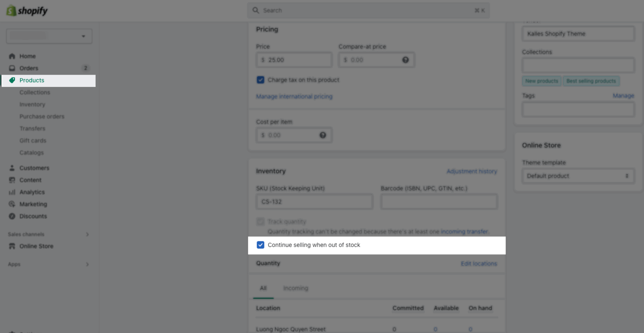This screenshot has width=644, height=333.
Task: Open the Content icon in sidebar
Action: pyautogui.click(x=12, y=180)
